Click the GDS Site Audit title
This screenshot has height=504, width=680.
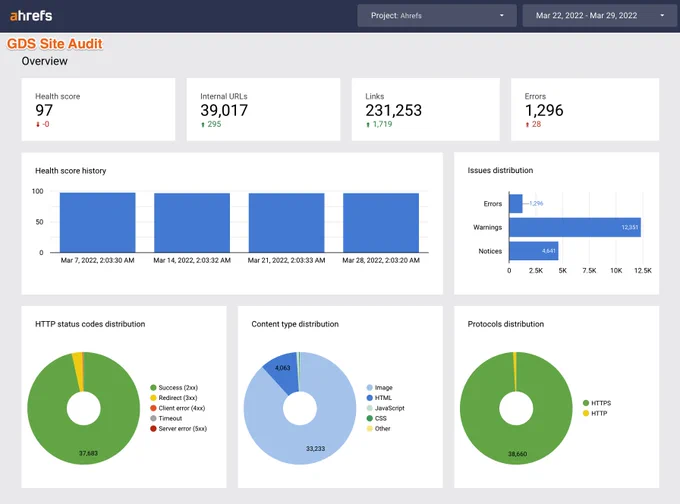point(55,44)
